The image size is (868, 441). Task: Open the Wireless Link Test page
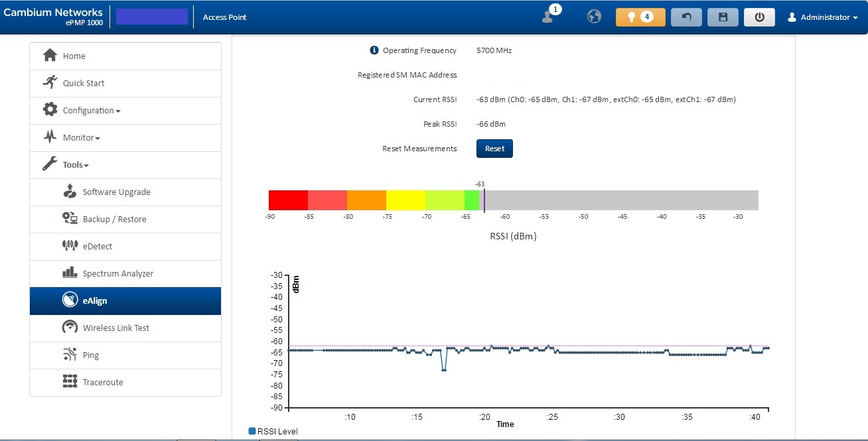click(115, 328)
